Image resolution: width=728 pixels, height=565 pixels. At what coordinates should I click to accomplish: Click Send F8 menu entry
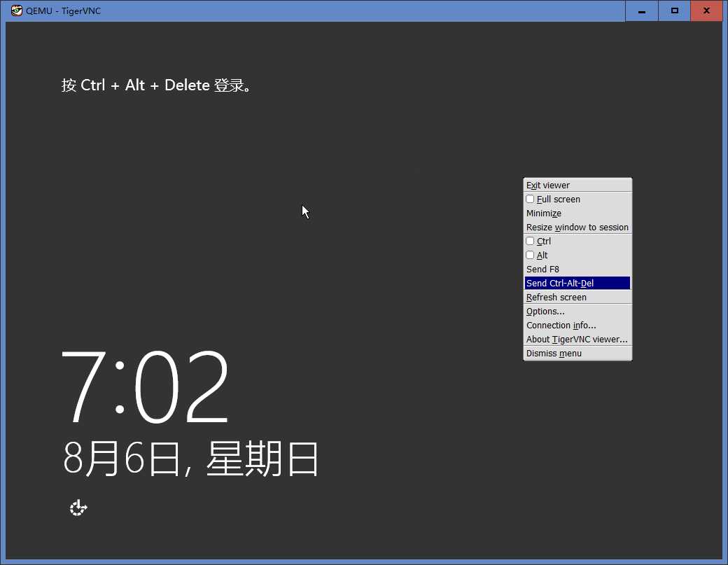tap(577, 270)
